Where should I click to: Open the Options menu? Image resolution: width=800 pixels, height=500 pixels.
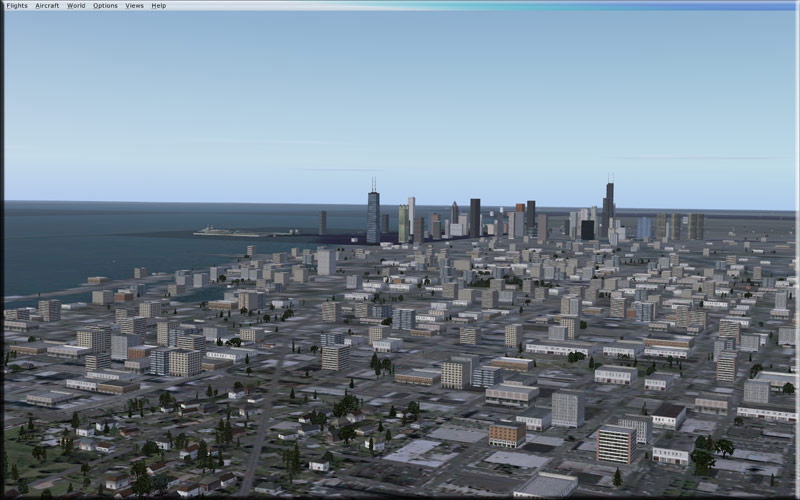[105, 5]
